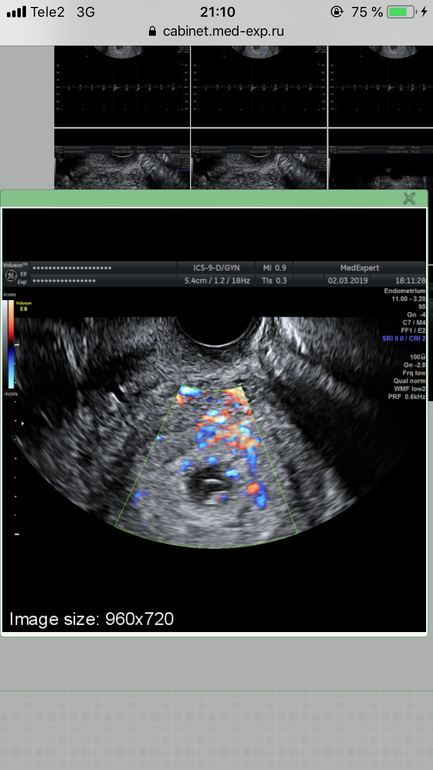Tap the cellular signal strength bars
The height and width of the screenshot is (770, 433).
click(16, 12)
